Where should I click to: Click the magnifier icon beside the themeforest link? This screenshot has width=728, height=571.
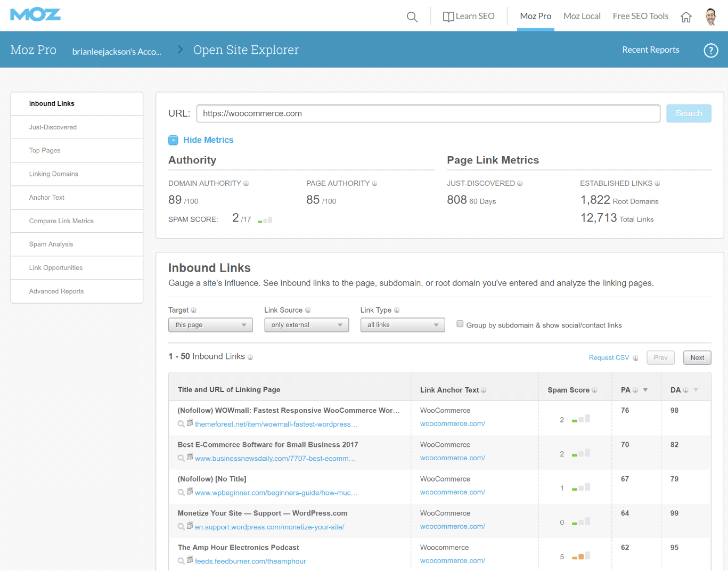click(x=181, y=423)
